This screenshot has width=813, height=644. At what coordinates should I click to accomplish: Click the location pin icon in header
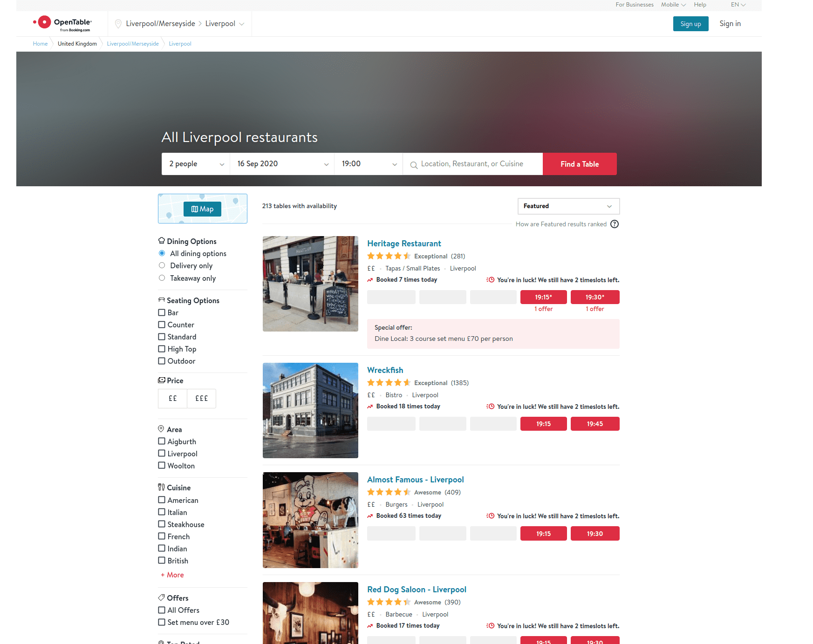pos(118,24)
